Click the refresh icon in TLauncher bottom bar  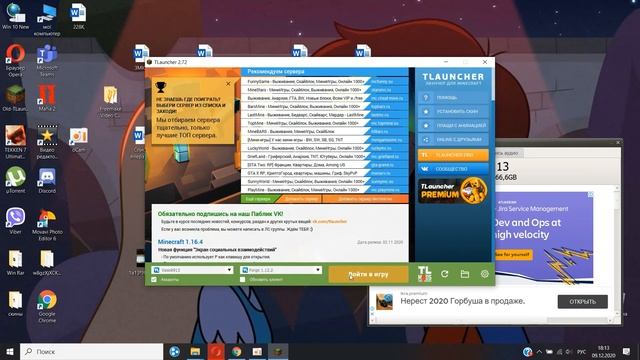[444, 274]
